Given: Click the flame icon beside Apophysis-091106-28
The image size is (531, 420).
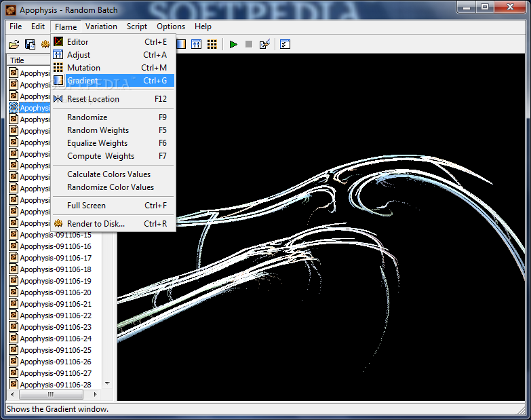Looking at the screenshot, I should click(14, 384).
